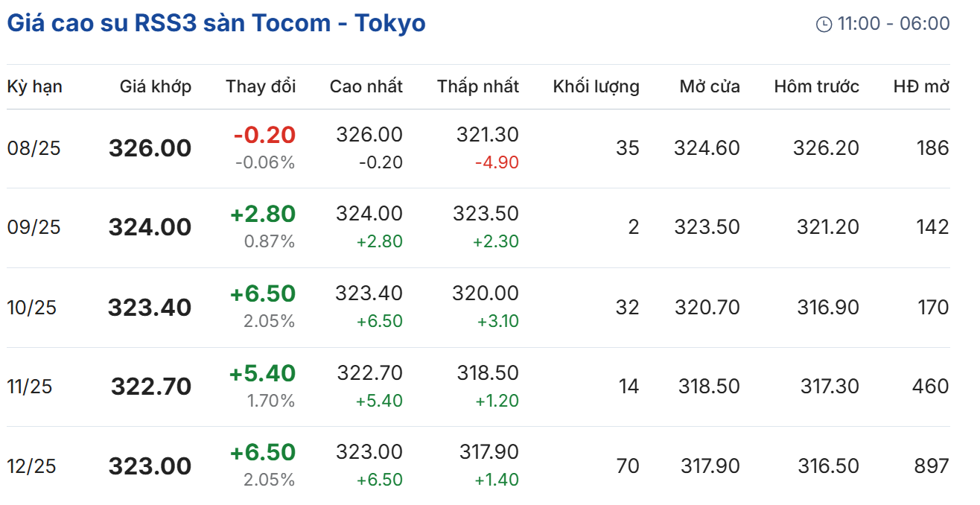Select the 08/25 contract row
This screenshot has height=505, width=980.
click(x=34, y=148)
